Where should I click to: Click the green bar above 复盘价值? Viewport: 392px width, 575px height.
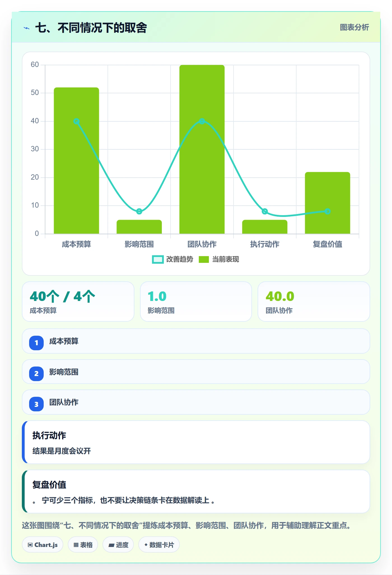tap(328, 203)
